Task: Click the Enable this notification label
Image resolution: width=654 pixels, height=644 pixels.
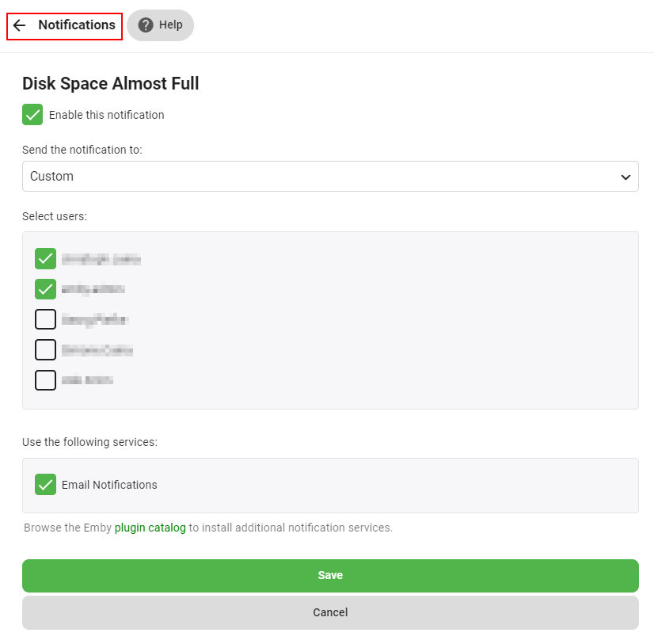Action: (107, 115)
